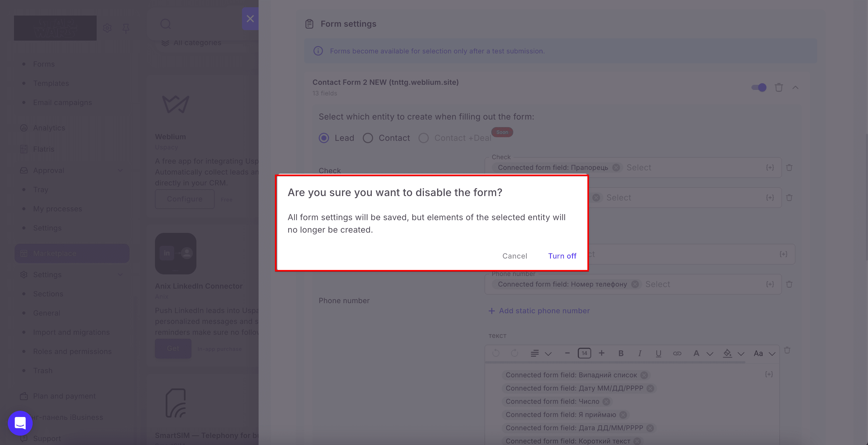The height and width of the screenshot is (445, 868).
Task: Decrease font size with minus button
Action: pyautogui.click(x=567, y=353)
